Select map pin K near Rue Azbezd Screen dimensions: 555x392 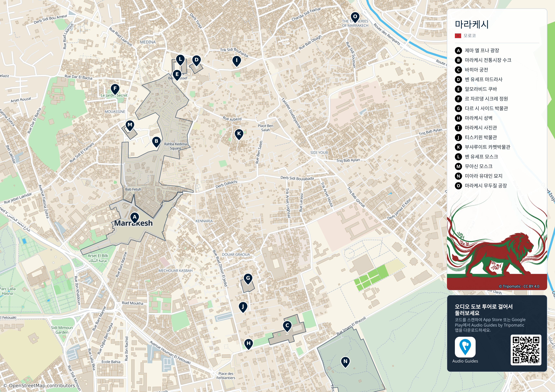point(239,134)
